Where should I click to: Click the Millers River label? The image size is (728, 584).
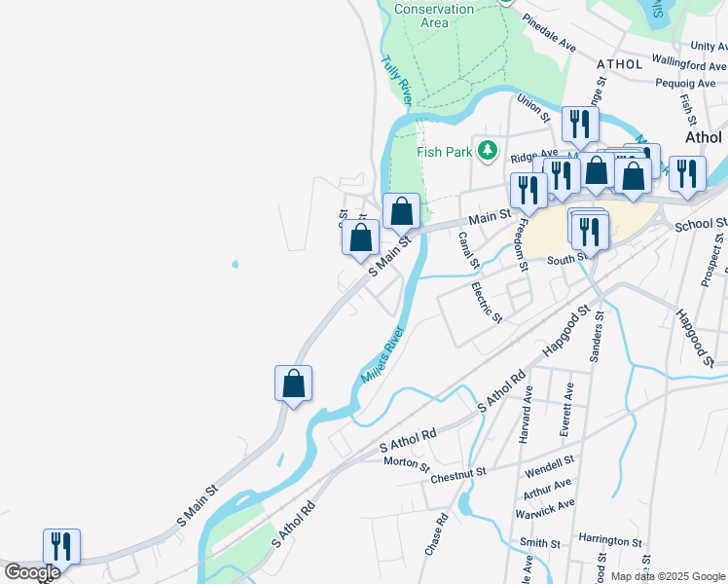click(x=382, y=355)
